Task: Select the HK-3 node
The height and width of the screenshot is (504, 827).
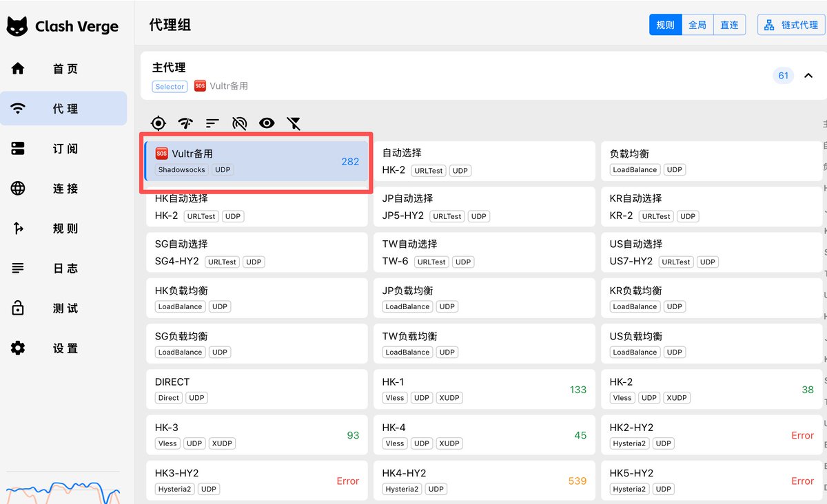Action: [x=257, y=435]
